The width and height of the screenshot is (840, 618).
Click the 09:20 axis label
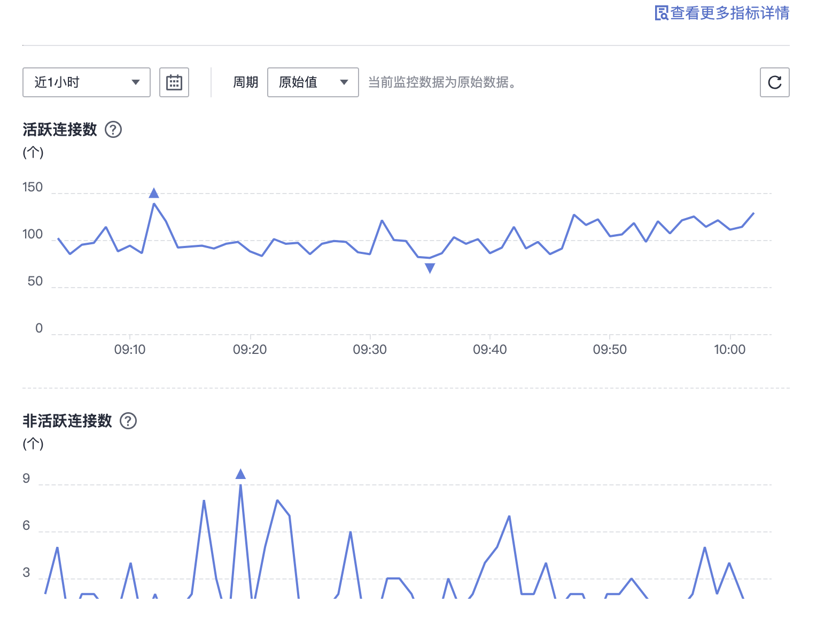coord(250,350)
